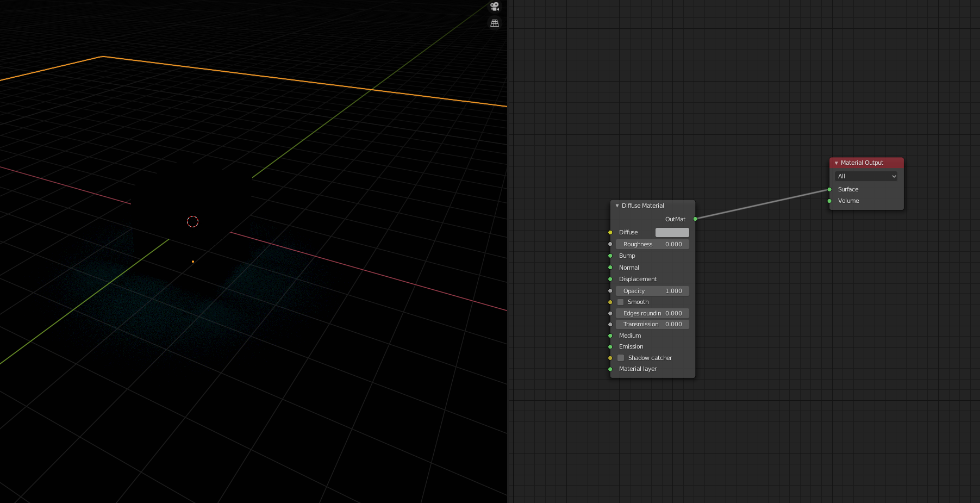The width and height of the screenshot is (980, 503).
Task: Click the Surface input socket
Action: pos(829,189)
